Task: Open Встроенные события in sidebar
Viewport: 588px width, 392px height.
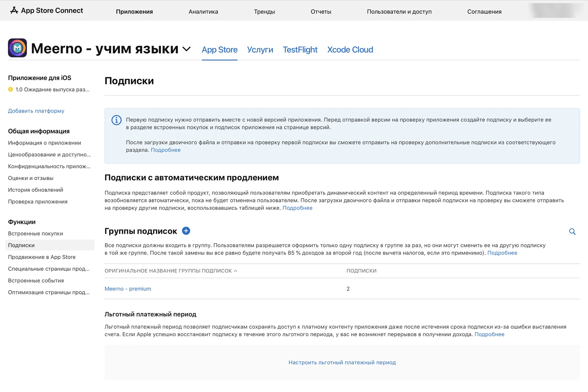Action: pyautogui.click(x=36, y=281)
